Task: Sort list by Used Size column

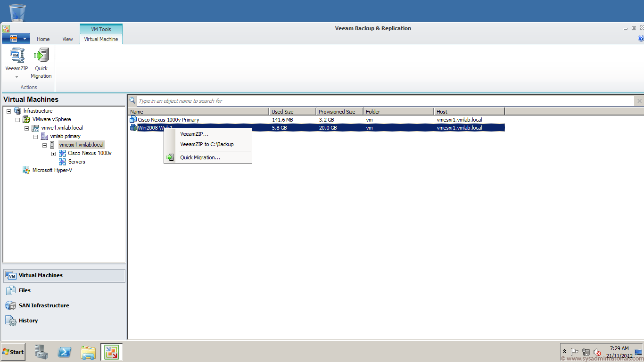Action: pyautogui.click(x=293, y=112)
